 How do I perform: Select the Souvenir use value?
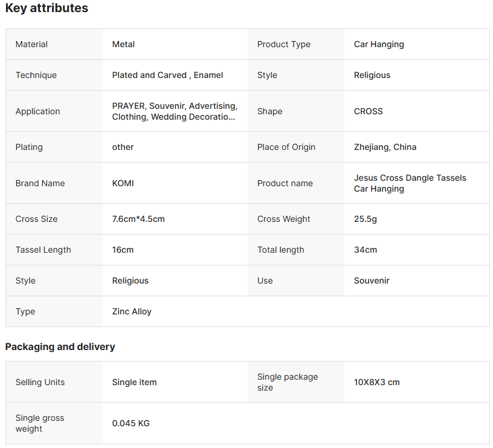pyautogui.click(x=372, y=281)
